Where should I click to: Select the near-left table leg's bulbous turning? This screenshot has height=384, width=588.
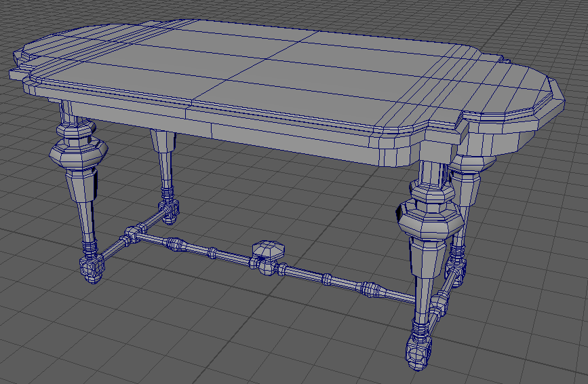click(79, 152)
